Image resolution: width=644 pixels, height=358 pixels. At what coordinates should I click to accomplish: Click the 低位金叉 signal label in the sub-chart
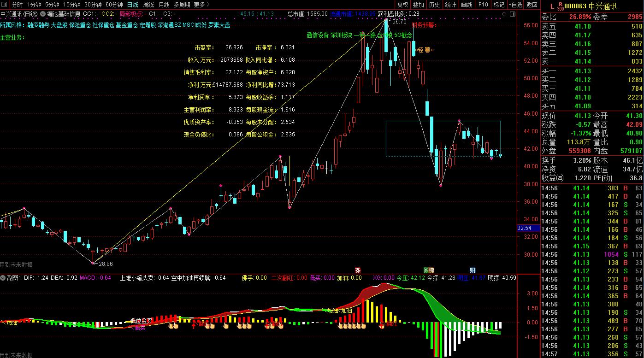pos(141,320)
